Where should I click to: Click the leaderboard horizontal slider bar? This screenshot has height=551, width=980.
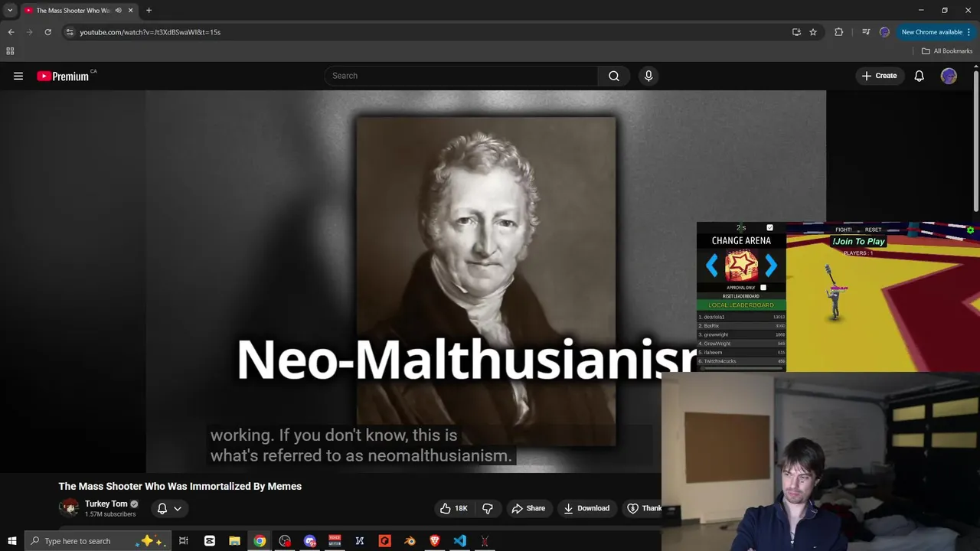coord(741,369)
